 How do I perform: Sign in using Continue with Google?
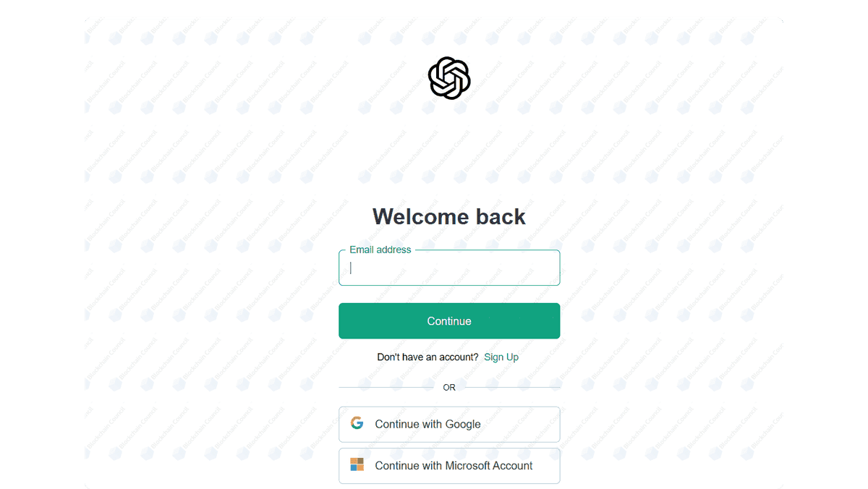(x=449, y=425)
